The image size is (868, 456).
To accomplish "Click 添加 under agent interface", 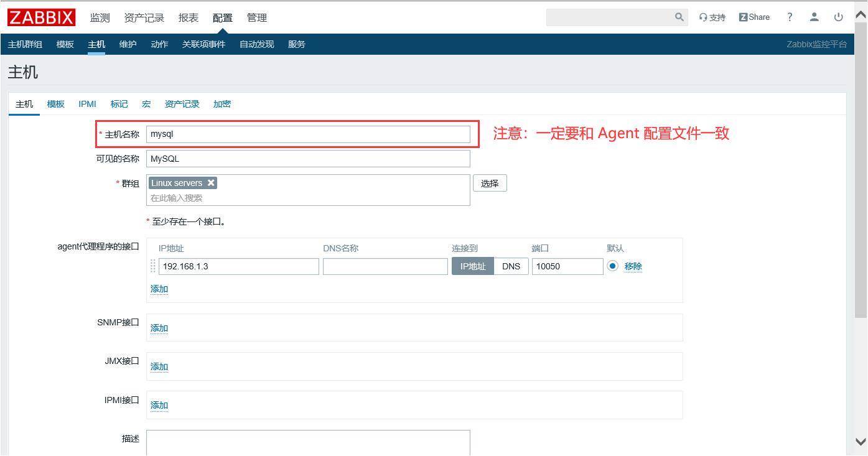I will point(159,289).
